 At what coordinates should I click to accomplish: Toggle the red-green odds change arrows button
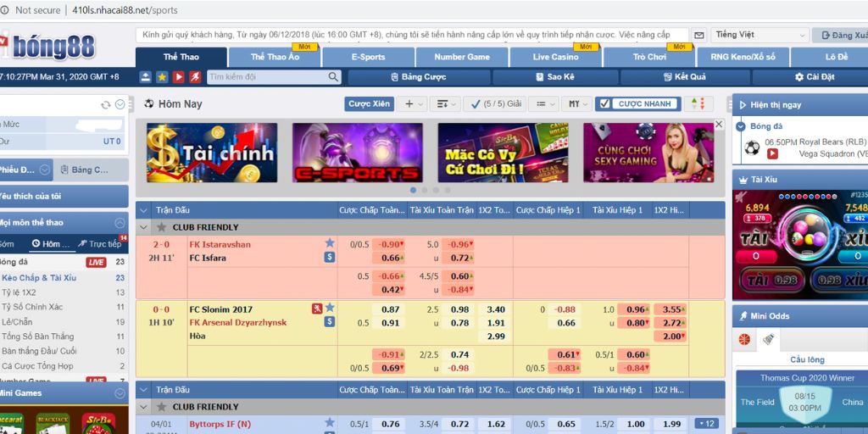698,104
